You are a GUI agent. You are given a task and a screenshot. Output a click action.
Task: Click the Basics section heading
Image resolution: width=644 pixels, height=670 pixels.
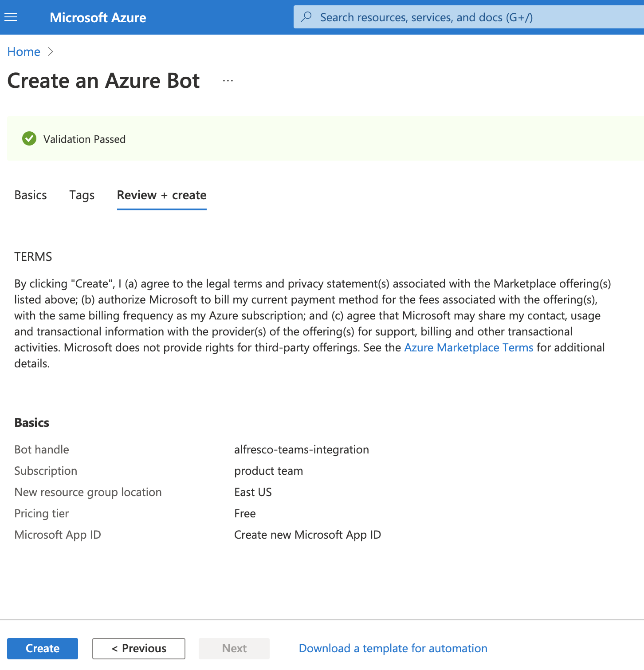coord(32,423)
